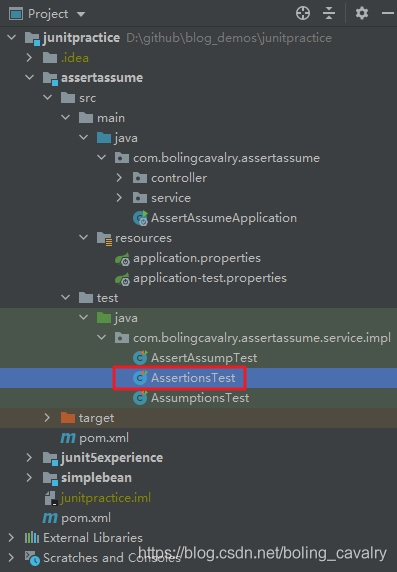Hide the Project panel with minus icon
Image resolution: width=397 pixels, height=572 pixels.
pos(388,13)
